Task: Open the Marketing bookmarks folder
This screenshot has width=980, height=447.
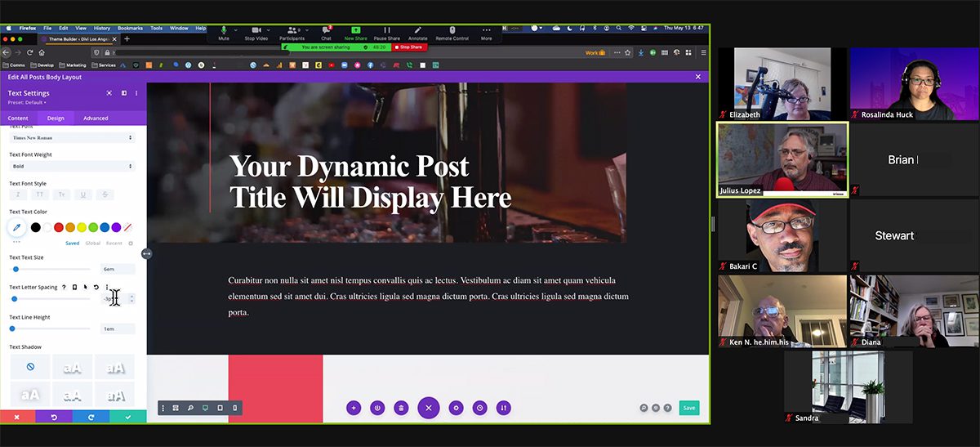Action: point(73,65)
